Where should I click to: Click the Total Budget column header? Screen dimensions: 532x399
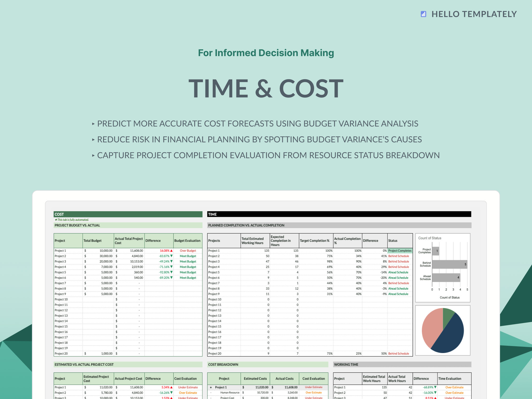pos(98,241)
